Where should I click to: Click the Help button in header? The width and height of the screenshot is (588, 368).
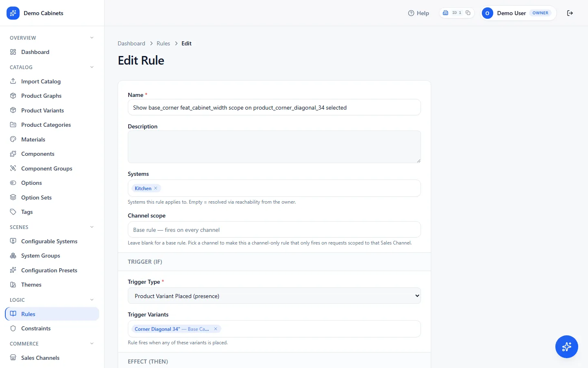tap(419, 13)
